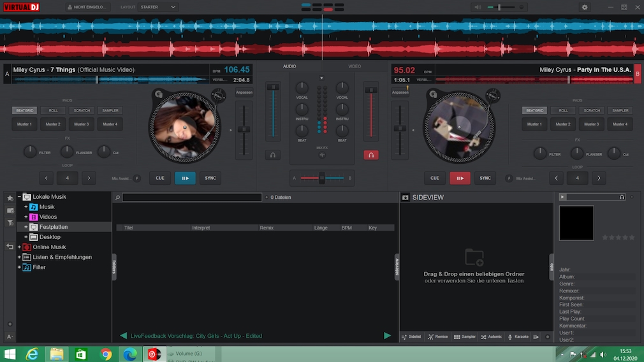
Task: Select deck A ROLL pad mode
Action: [54, 110]
